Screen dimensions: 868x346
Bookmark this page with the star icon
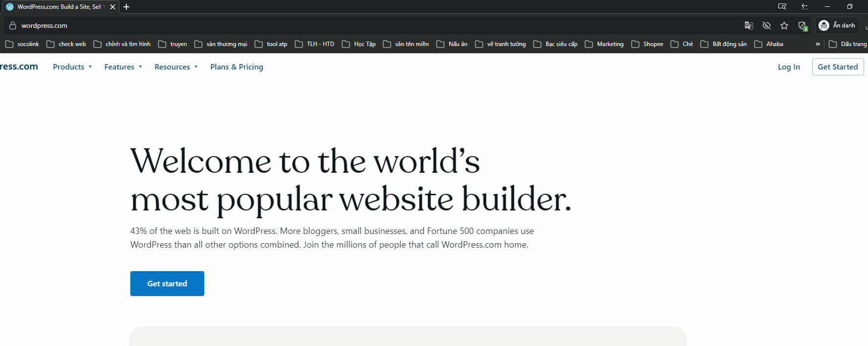pyautogui.click(x=784, y=25)
